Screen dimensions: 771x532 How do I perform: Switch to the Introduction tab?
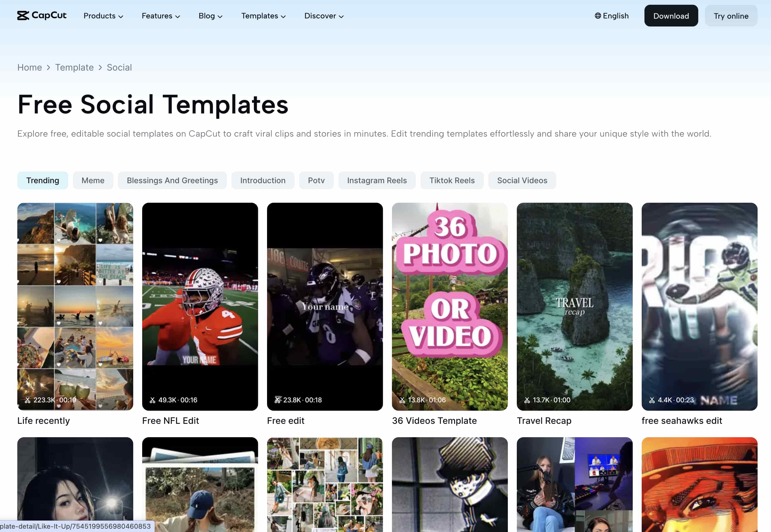pos(263,180)
